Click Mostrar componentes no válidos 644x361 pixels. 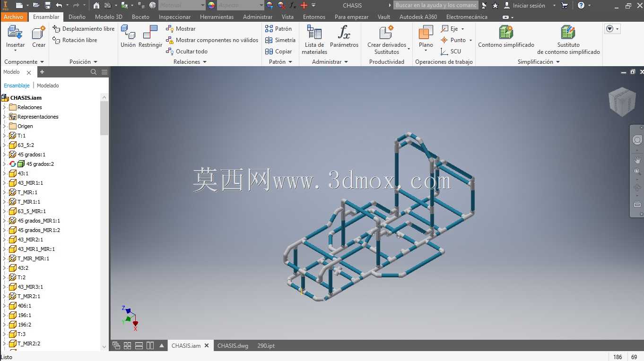click(212, 40)
